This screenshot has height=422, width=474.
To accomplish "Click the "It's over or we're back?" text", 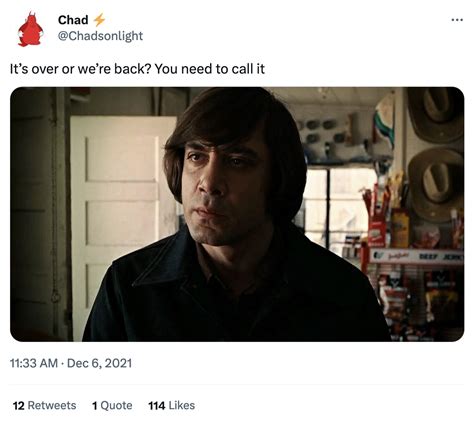I will point(81,69).
